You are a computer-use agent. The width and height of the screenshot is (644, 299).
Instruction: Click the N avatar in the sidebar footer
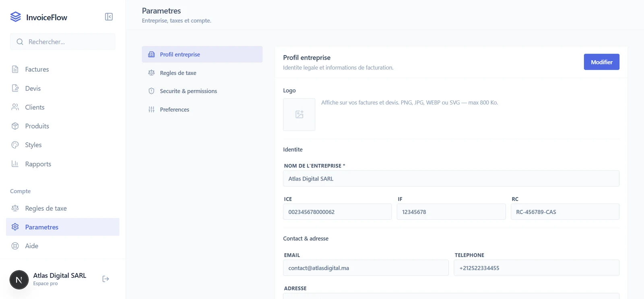click(19, 280)
